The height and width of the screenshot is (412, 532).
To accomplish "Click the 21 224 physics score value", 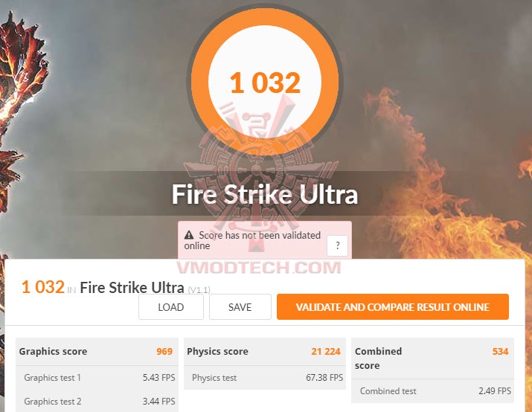I will (326, 351).
